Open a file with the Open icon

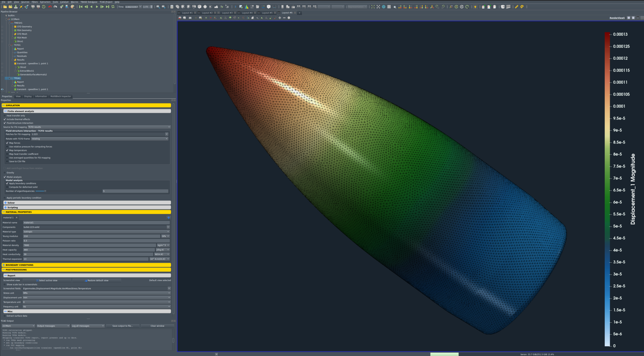[x=5, y=7]
